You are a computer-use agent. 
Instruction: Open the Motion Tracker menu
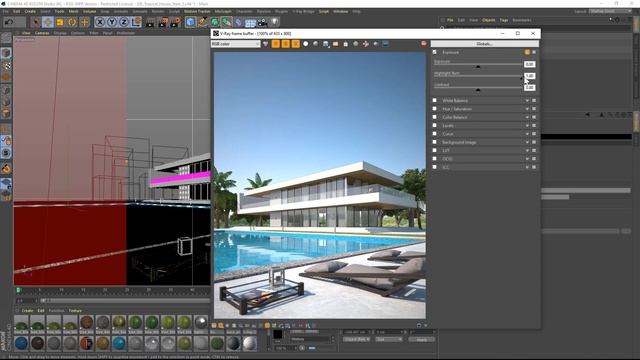coord(197,11)
